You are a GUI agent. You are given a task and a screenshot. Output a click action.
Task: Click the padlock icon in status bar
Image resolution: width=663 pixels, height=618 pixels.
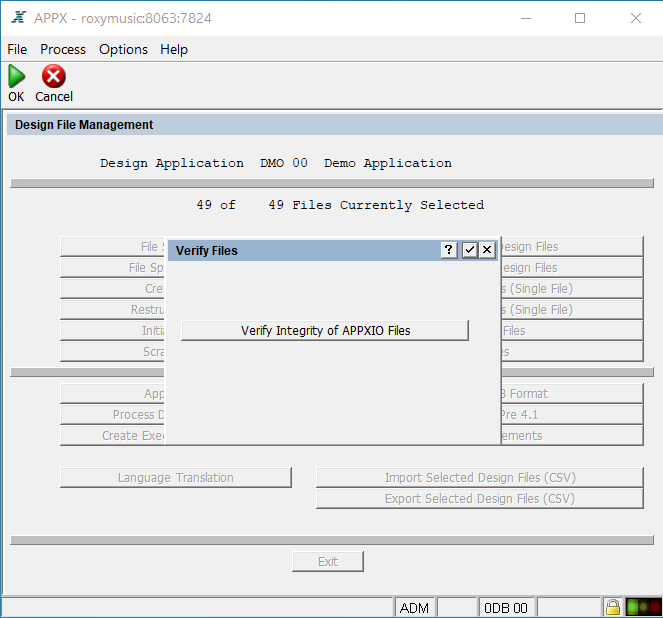611,607
